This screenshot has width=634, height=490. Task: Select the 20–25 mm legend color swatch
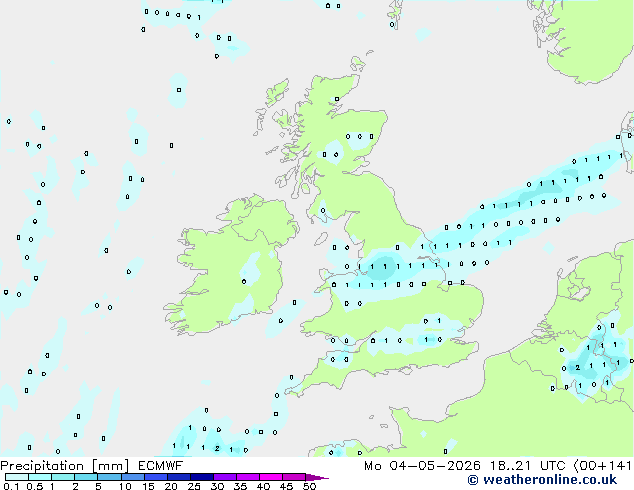pos(179,477)
